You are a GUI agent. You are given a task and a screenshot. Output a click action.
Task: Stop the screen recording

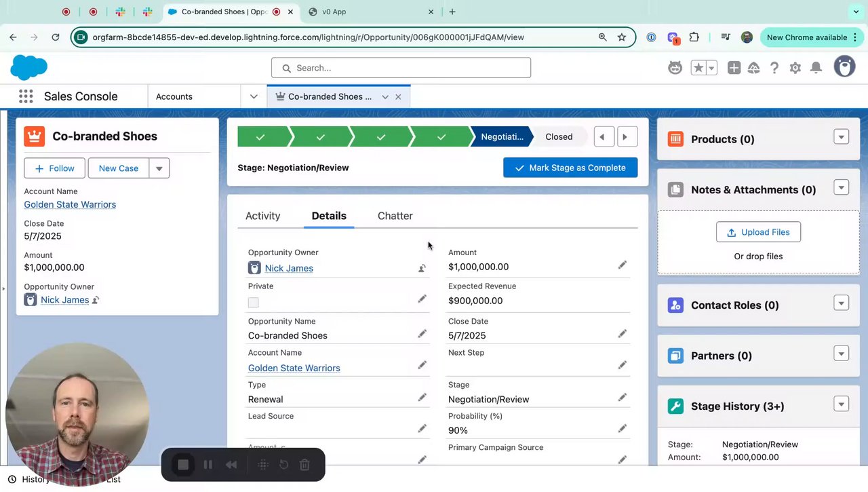pyautogui.click(x=183, y=465)
